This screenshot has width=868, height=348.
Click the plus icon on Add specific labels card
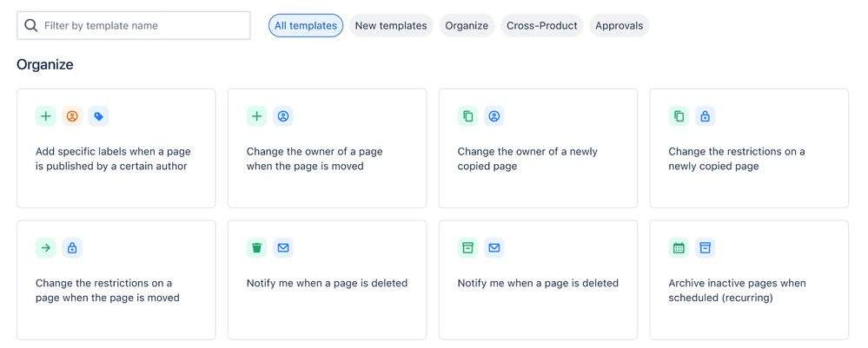(46, 116)
